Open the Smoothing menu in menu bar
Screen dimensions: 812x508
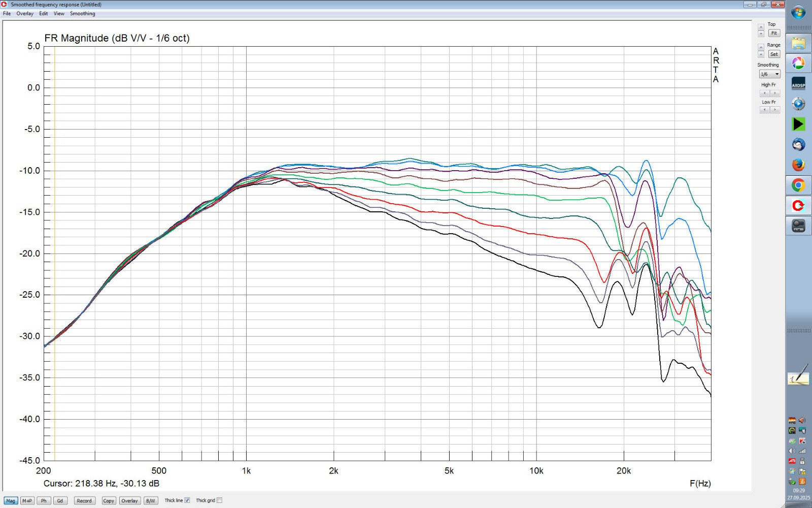pyautogui.click(x=82, y=14)
